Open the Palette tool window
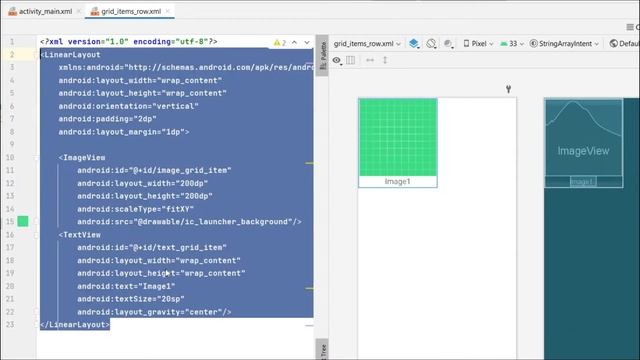This screenshot has width=640, height=360. click(x=322, y=56)
